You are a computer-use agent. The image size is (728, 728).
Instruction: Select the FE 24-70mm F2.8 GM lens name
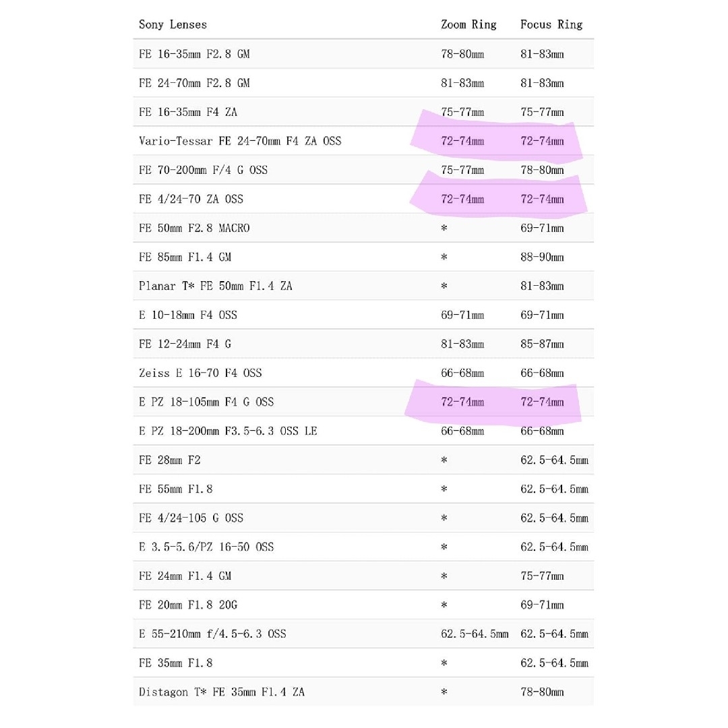tap(194, 83)
